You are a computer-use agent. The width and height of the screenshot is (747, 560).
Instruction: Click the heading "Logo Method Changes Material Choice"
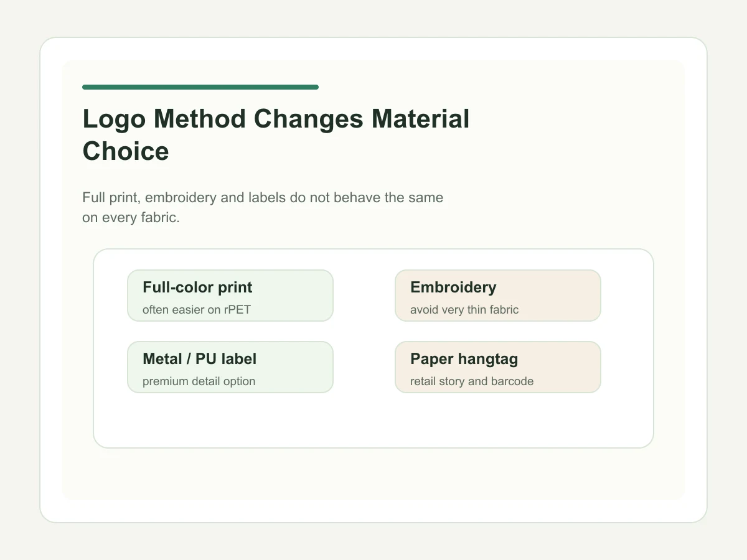coord(276,135)
